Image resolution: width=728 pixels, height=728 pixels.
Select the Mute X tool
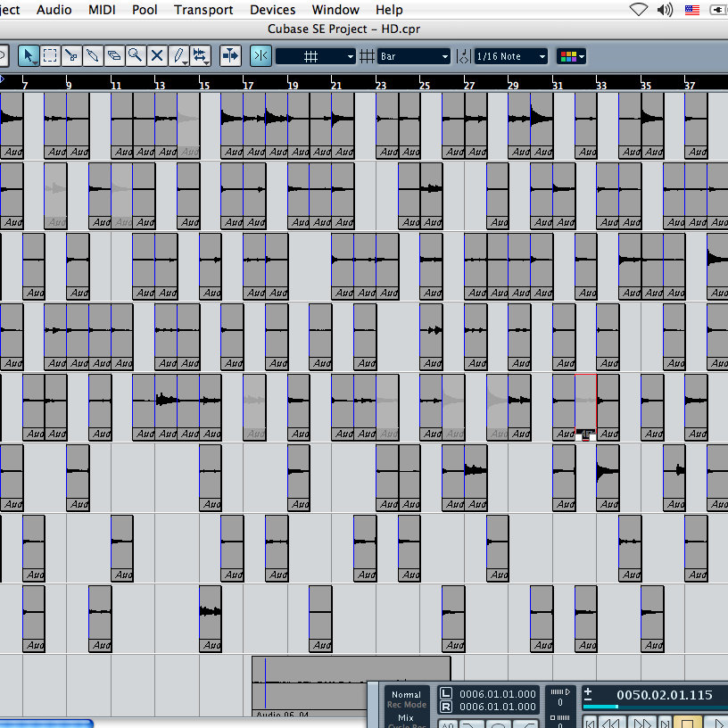[x=157, y=55]
